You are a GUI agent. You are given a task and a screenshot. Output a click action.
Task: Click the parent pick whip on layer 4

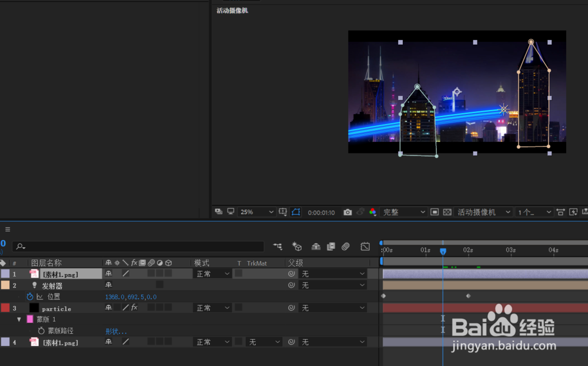coord(292,342)
